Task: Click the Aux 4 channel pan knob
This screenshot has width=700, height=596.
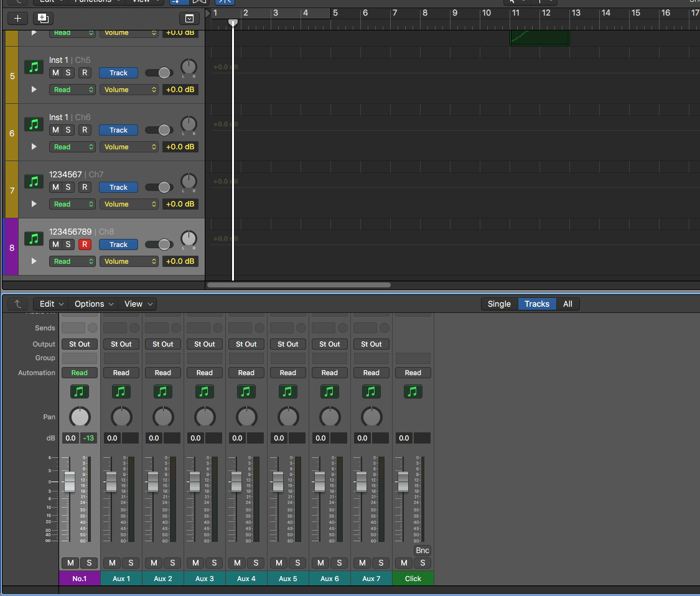Action: (246, 417)
